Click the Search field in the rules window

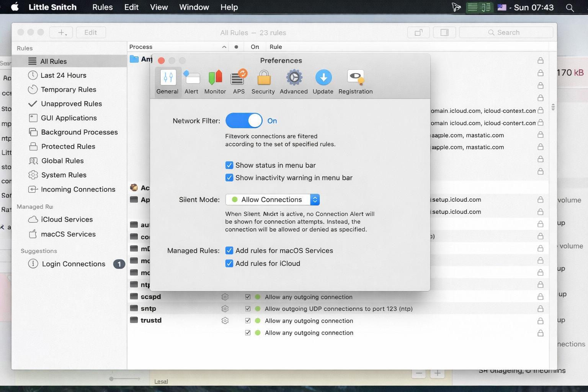point(506,33)
